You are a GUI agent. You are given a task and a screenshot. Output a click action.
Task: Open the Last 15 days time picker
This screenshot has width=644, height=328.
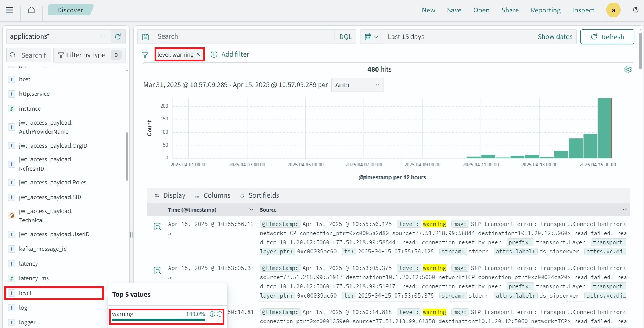tap(406, 37)
